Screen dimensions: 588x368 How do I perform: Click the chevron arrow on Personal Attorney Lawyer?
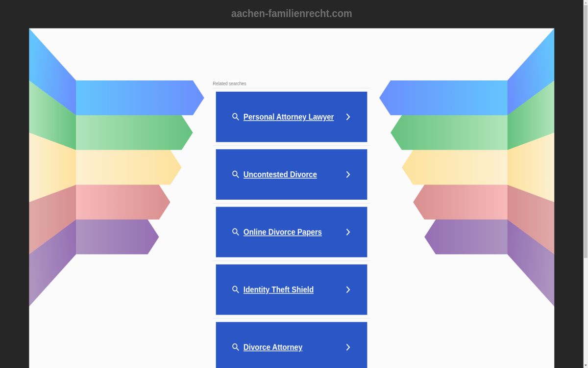coord(348,117)
